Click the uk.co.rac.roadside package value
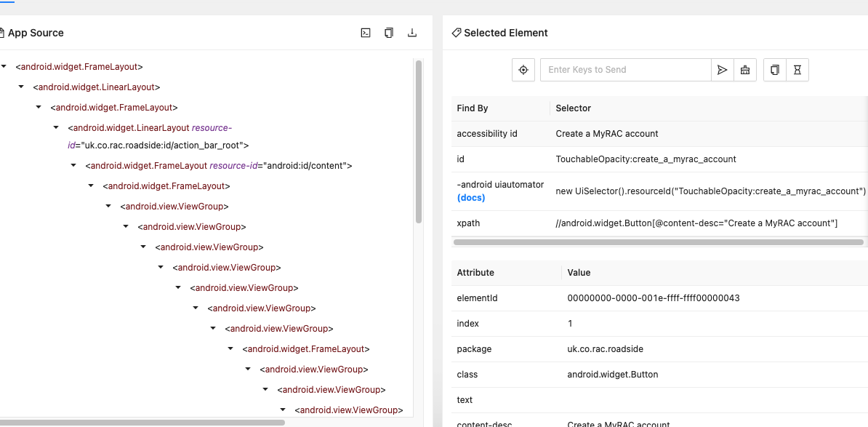Screen dimensions: 868x427 coord(605,349)
